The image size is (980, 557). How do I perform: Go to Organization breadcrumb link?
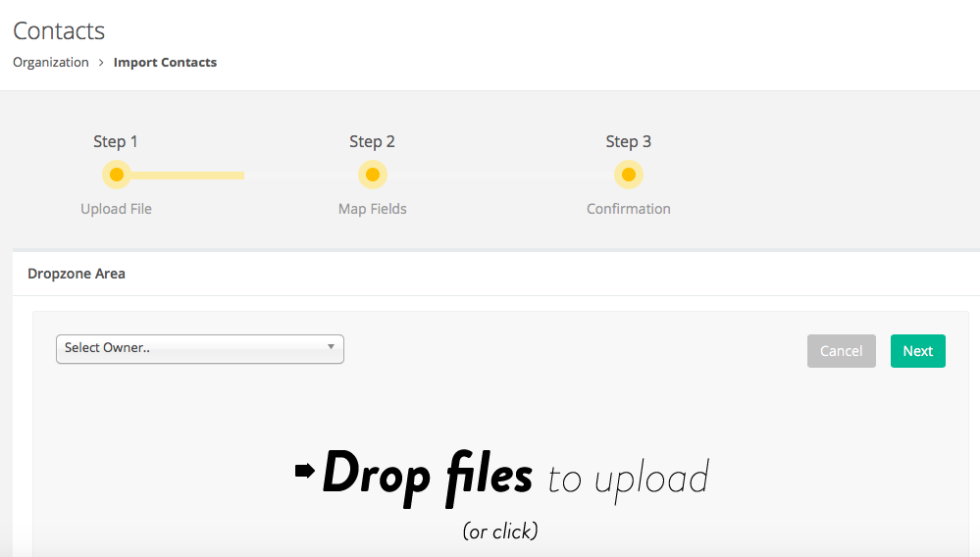coord(51,63)
